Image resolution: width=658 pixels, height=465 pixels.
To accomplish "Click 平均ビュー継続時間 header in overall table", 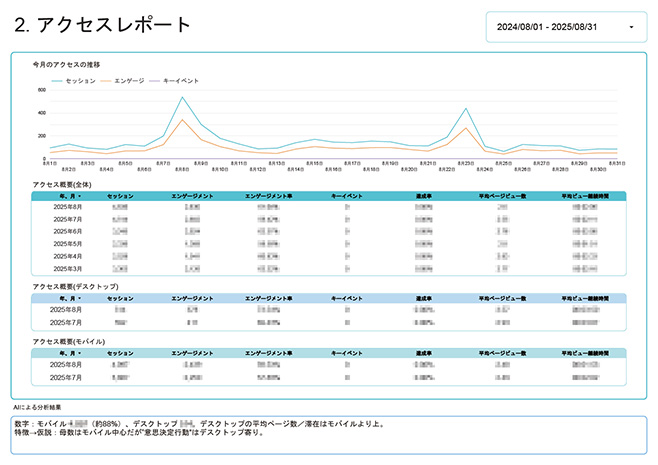I will tap(585, 196).
